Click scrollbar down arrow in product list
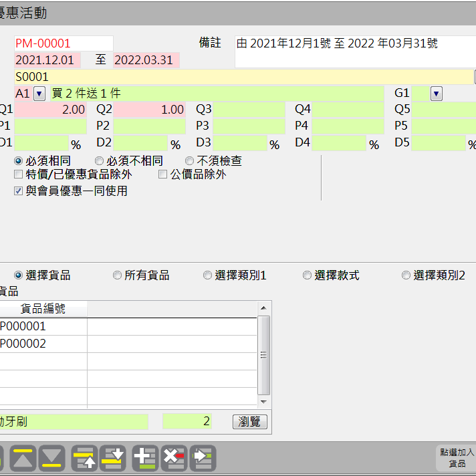 pos(263,402)
